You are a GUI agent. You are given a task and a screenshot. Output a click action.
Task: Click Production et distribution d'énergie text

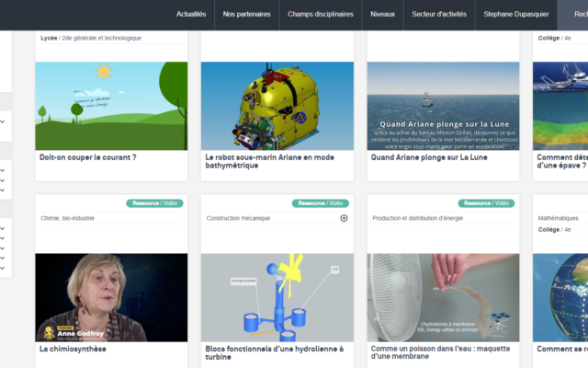(x=417, y=218)
